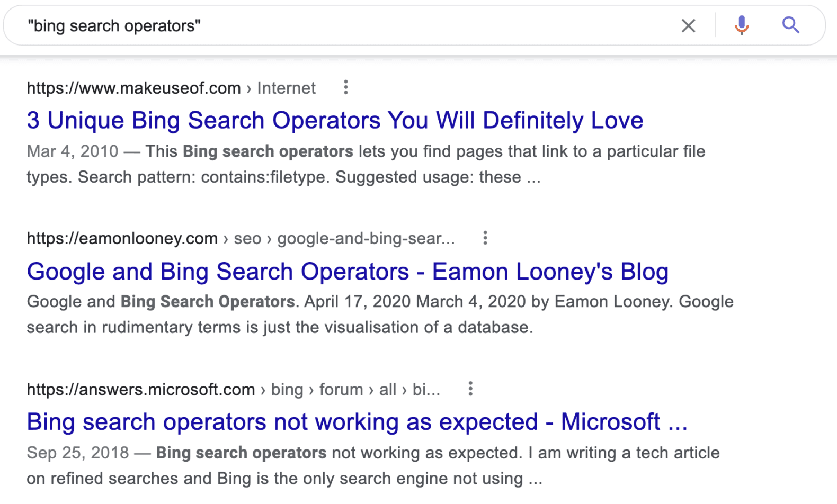Open the three-dot menu on the answers.microsoft.com result
The width and height of the screenshot is (837, 504).
(470, 389)
